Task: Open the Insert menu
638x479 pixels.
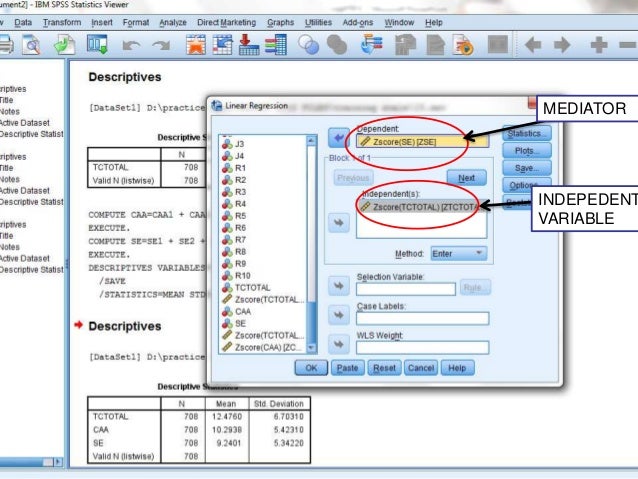Action: pos(102,22)
